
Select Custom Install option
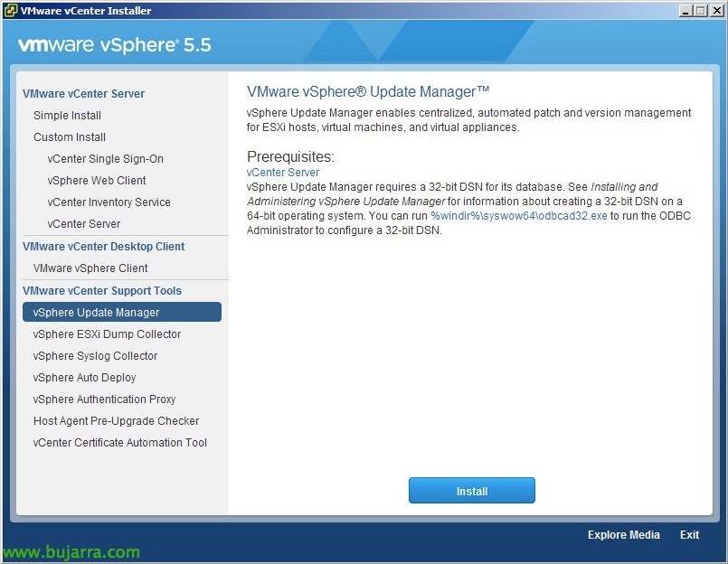pos(69,137)
